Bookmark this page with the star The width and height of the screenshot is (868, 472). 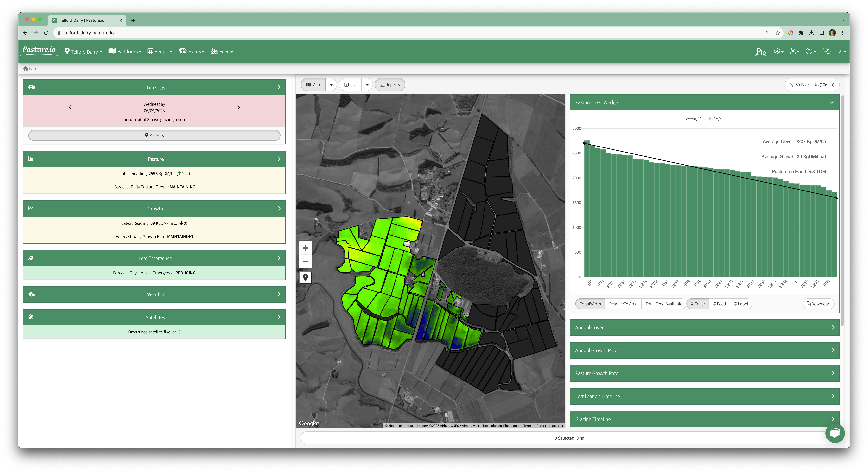coord(778,33)
